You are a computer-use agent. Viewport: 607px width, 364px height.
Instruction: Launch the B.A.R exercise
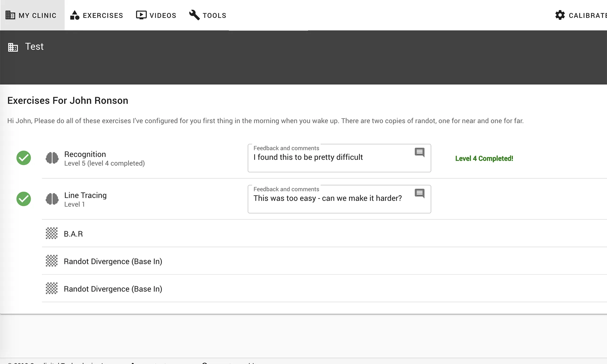(x=73, y=234)
